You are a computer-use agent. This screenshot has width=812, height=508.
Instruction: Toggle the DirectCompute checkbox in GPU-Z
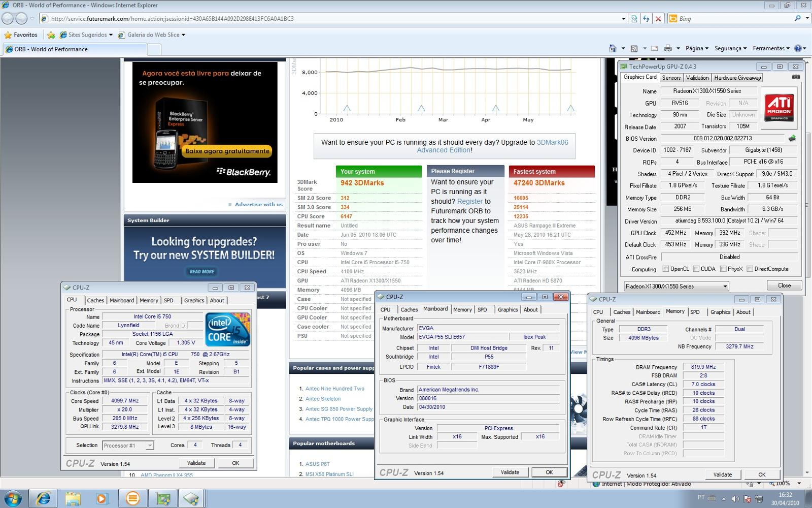coord(750,269)
